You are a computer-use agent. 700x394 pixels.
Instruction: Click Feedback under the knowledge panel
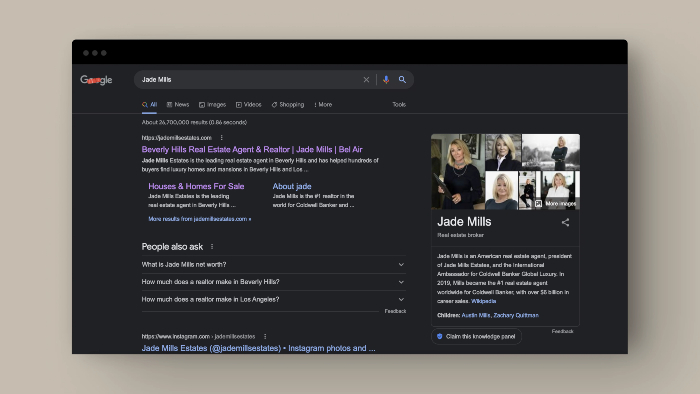[x=562, y=331]
